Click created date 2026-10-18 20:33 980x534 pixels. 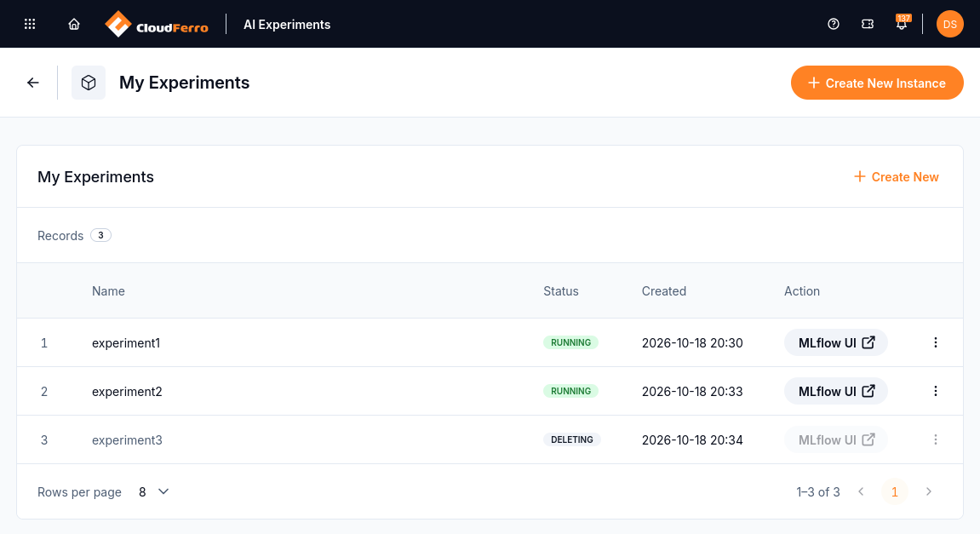692,392
